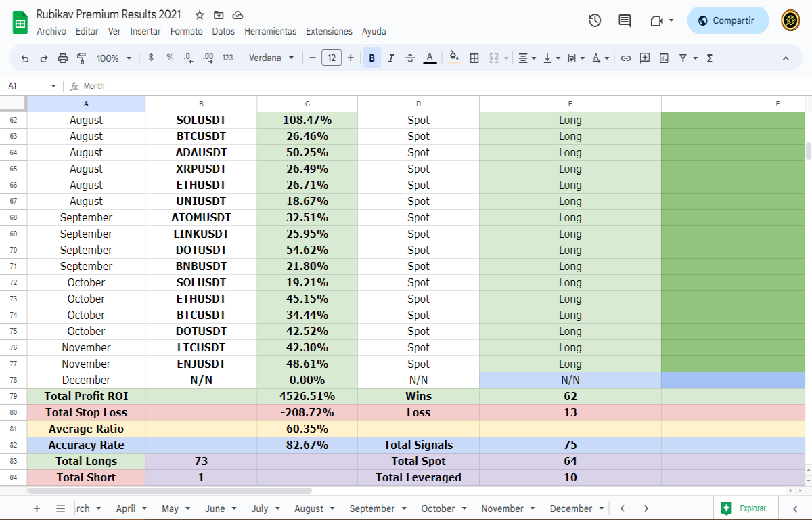This screenshot has width=812, height=520.
Task: Open the November sheet tab arrow
Action: point(531,508)
